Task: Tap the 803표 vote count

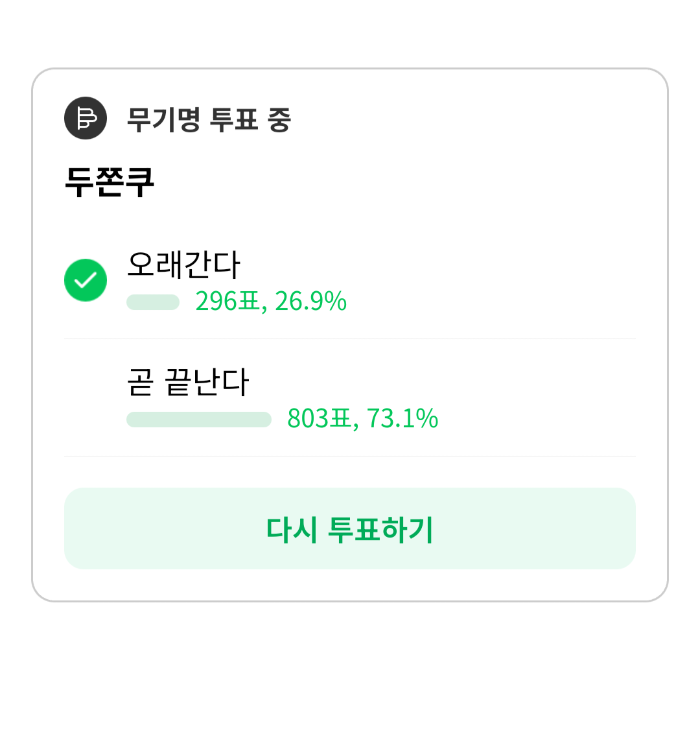Action: point(320,419)
